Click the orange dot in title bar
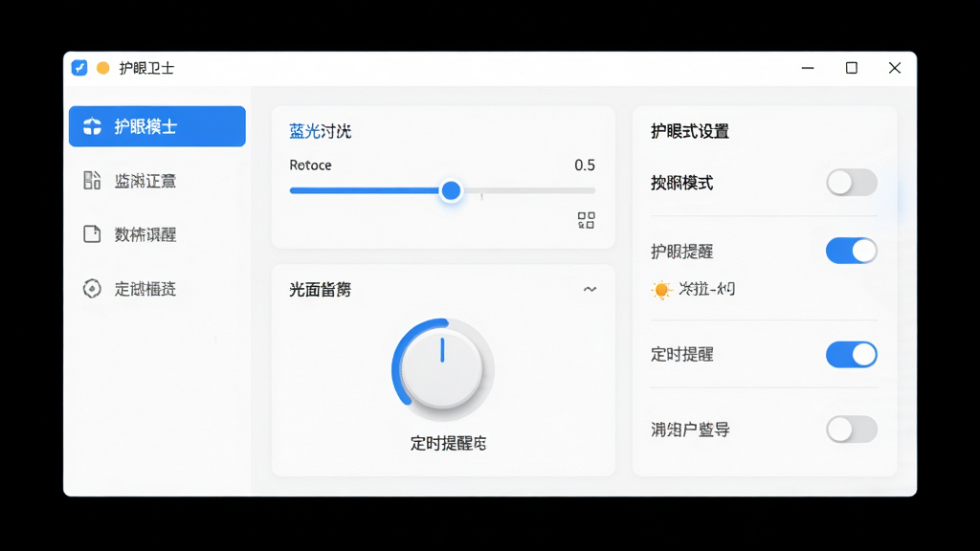This screenshot has height=551, width=980. [x=103, y=68]
